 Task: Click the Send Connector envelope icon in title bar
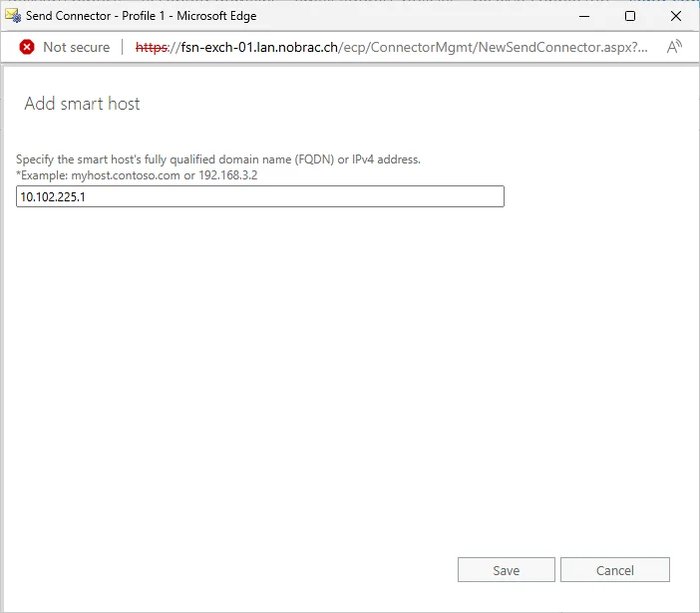(13, 16)
